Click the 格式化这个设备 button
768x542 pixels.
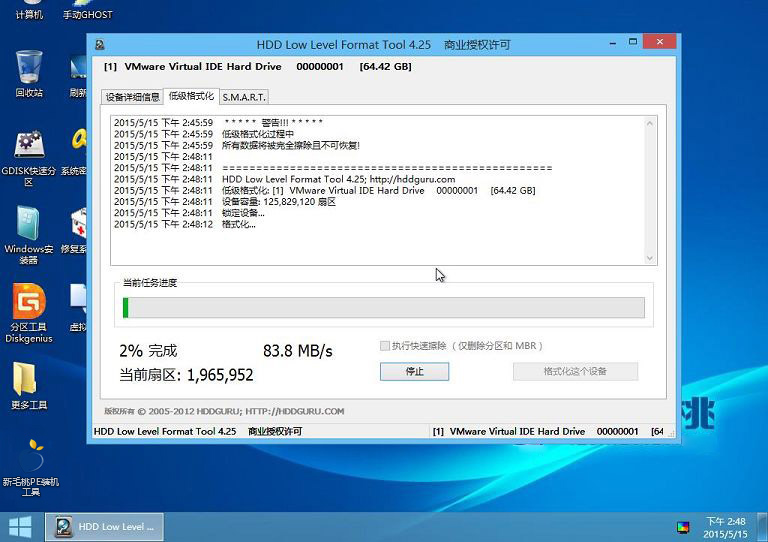coord(575,371)
